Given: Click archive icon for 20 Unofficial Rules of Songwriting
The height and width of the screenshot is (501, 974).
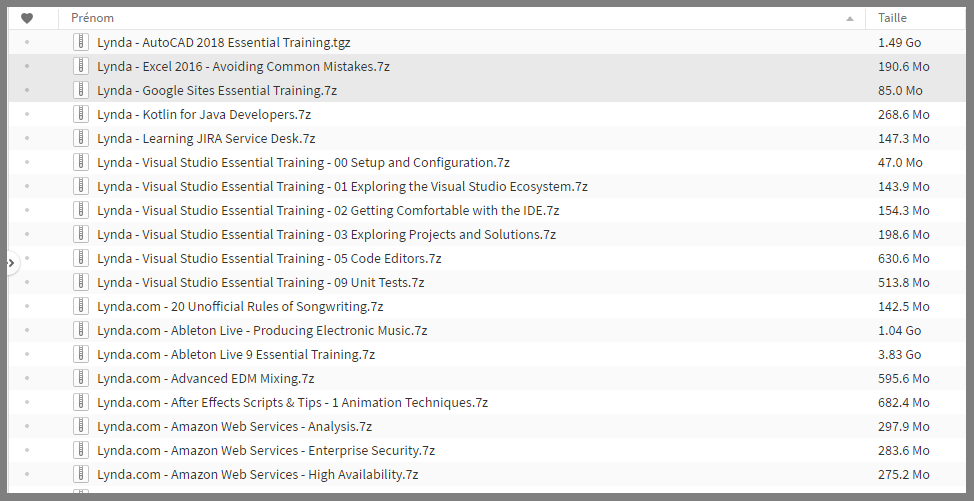Looking at the screenshot, I should [x=81, y=306].
